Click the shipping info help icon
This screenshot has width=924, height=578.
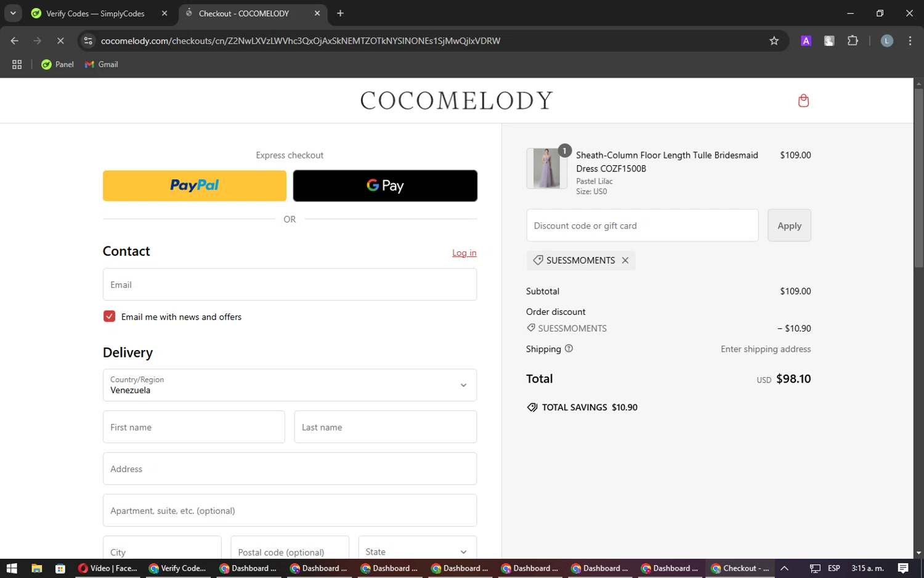coord(569,348)
